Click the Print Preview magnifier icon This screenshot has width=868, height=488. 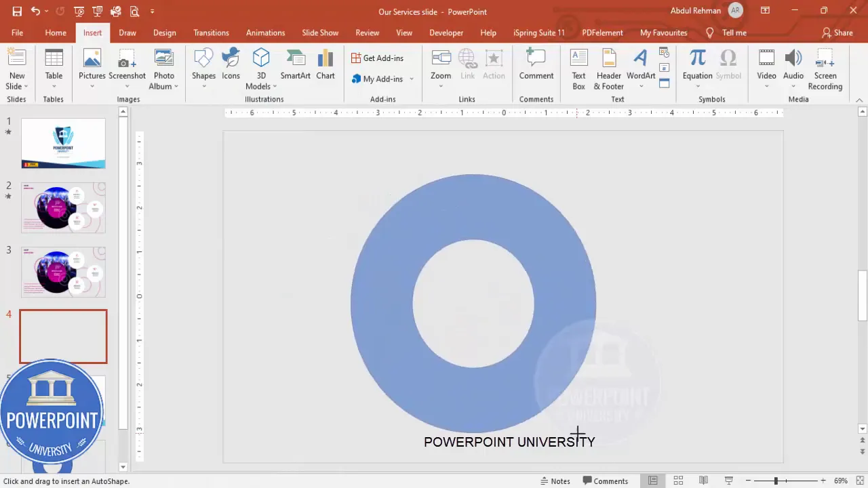(x=134, y=12)
